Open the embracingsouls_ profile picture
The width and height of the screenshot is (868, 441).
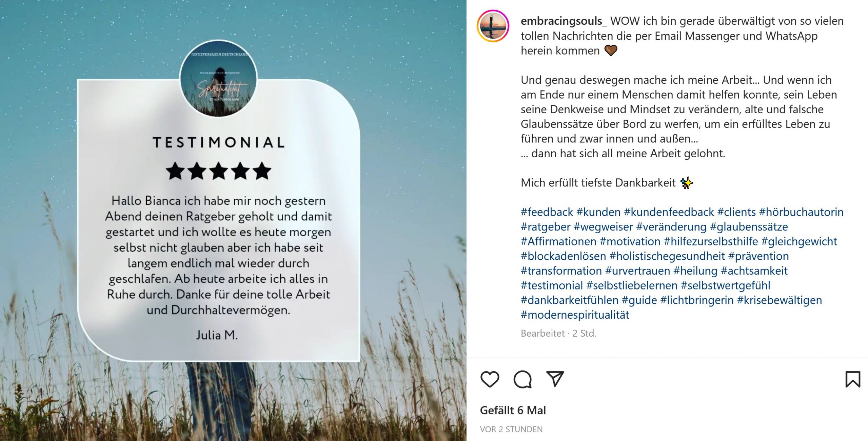click(x=493, y=26)
